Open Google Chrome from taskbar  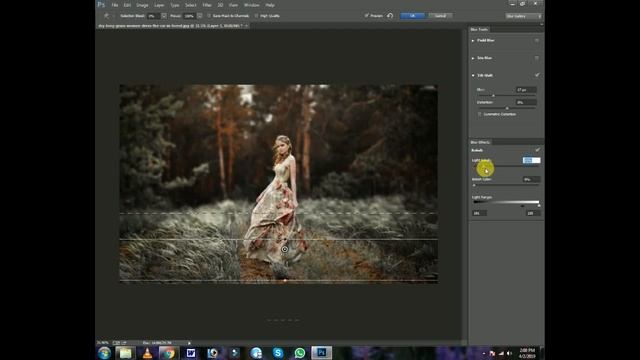(x=169, y=353)
